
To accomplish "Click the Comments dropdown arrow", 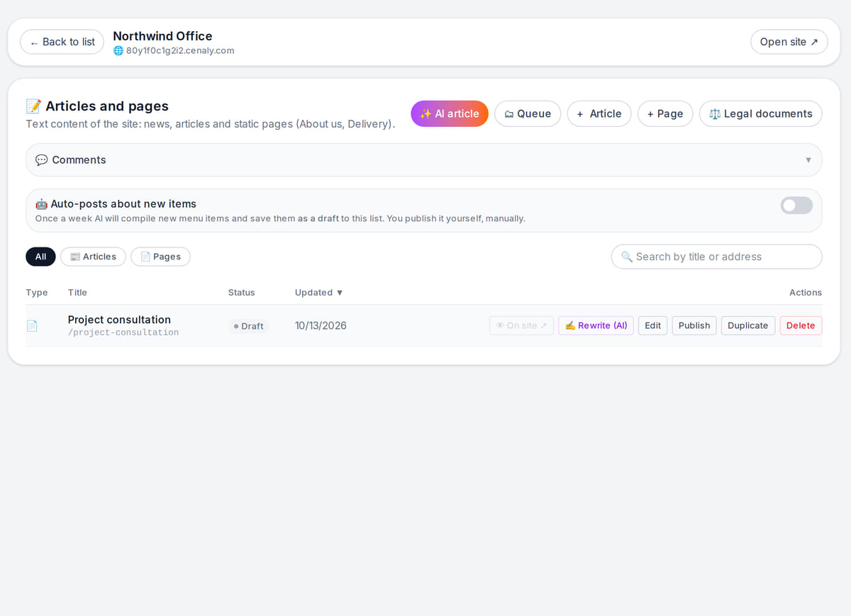I will (808, 160).
